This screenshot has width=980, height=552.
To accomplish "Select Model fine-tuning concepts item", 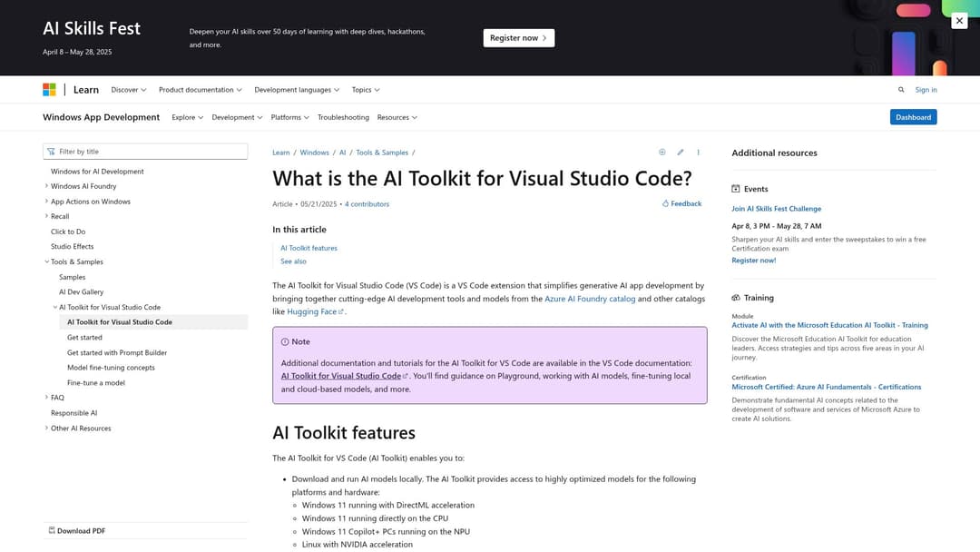I will (x=111, y=368).
